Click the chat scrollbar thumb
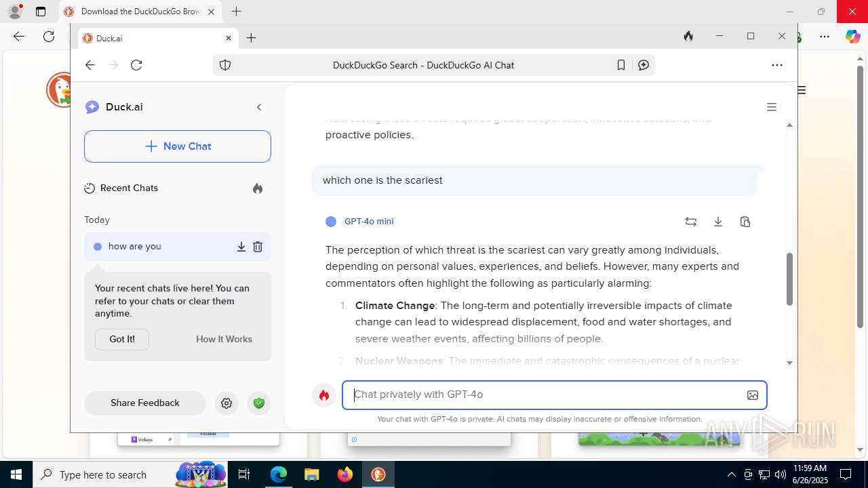 (789, 279)
